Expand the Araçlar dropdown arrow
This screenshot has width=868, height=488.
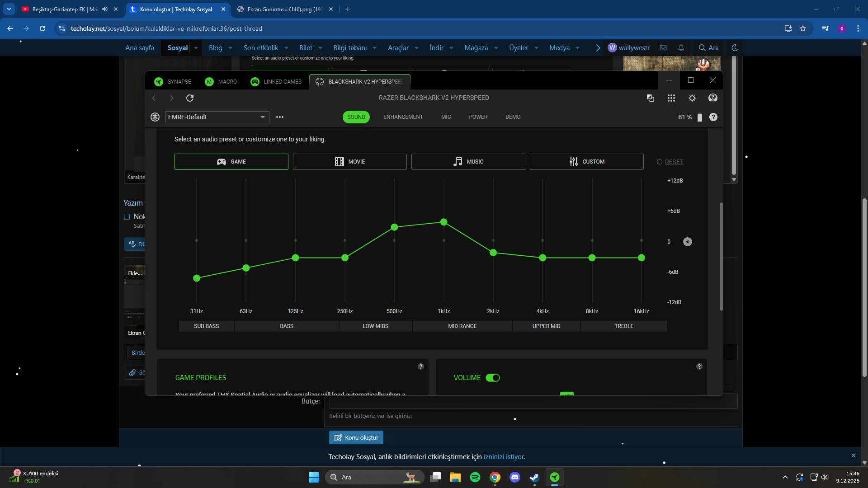[417, 48]
